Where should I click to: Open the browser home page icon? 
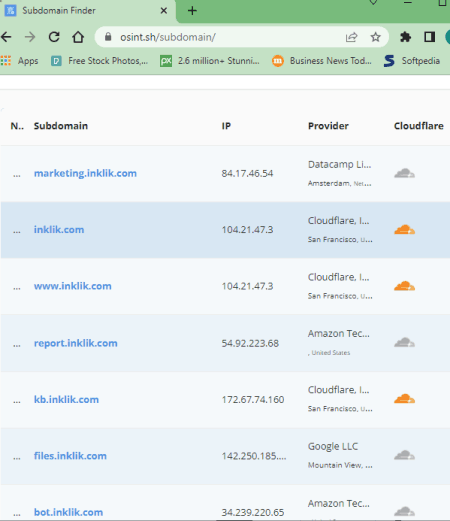click(x=78, y=37)
